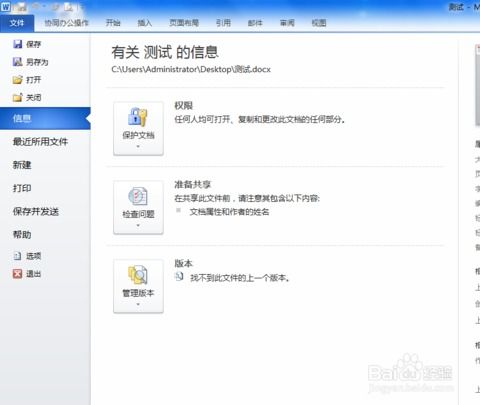
Task: Click the 选项 menu text
Action: pyautogui.click(x=34, y=256)
